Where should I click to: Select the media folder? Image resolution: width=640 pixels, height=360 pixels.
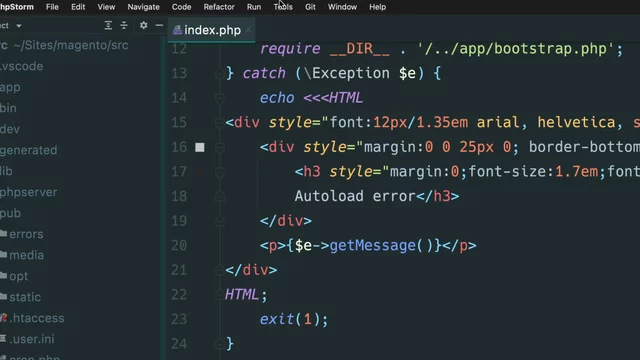pos(27,255)
